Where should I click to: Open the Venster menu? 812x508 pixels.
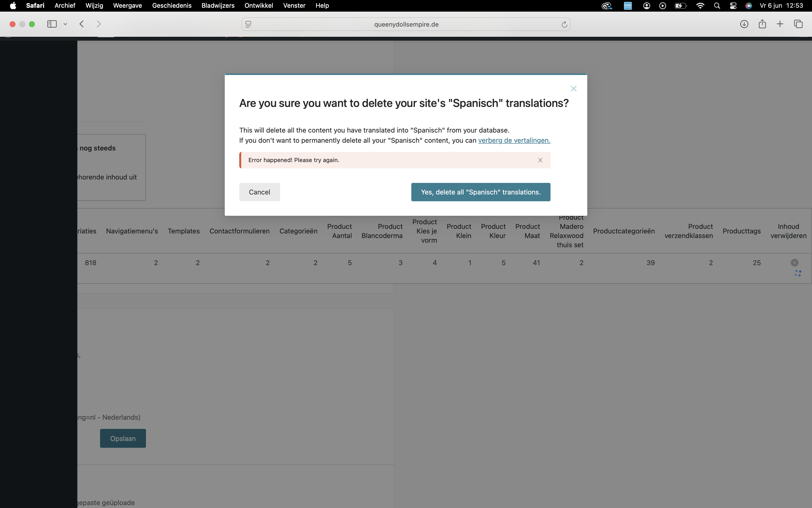294,6
